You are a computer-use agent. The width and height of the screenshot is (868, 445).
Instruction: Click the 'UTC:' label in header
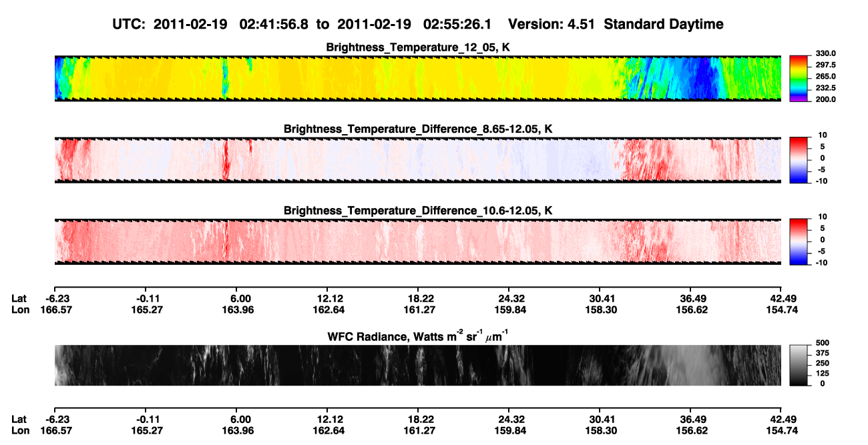click(130, 25)
